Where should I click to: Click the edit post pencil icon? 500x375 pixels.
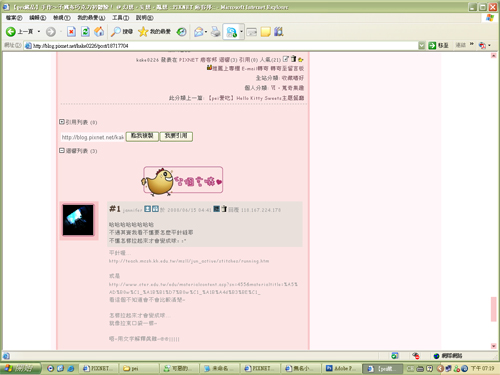click(286, 59)
